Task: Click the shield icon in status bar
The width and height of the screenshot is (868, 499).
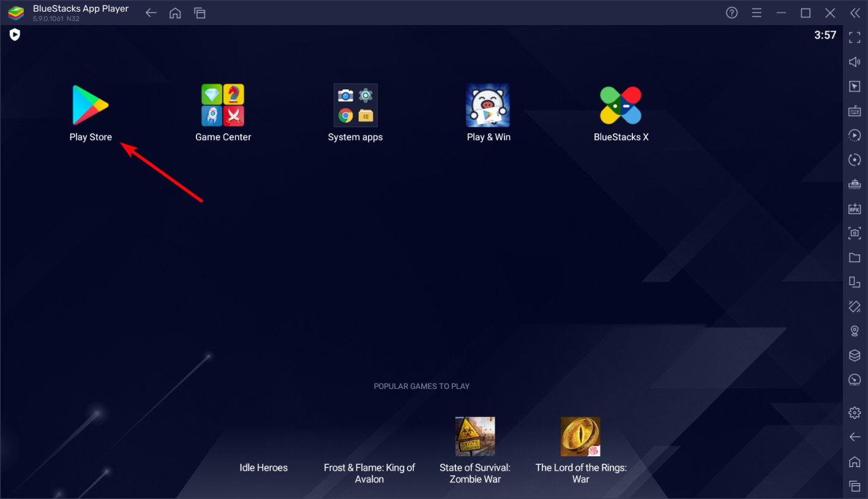Action: click(x=15, y=35)
